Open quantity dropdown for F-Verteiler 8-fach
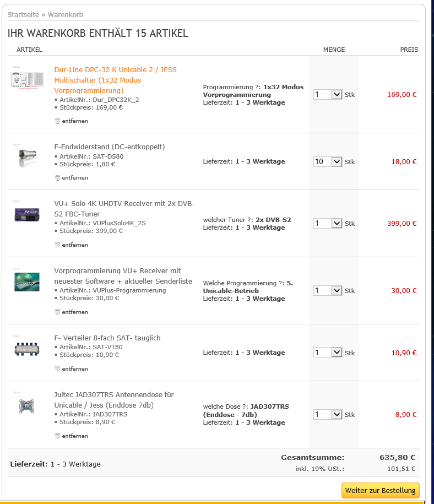 tap(328, 353)
